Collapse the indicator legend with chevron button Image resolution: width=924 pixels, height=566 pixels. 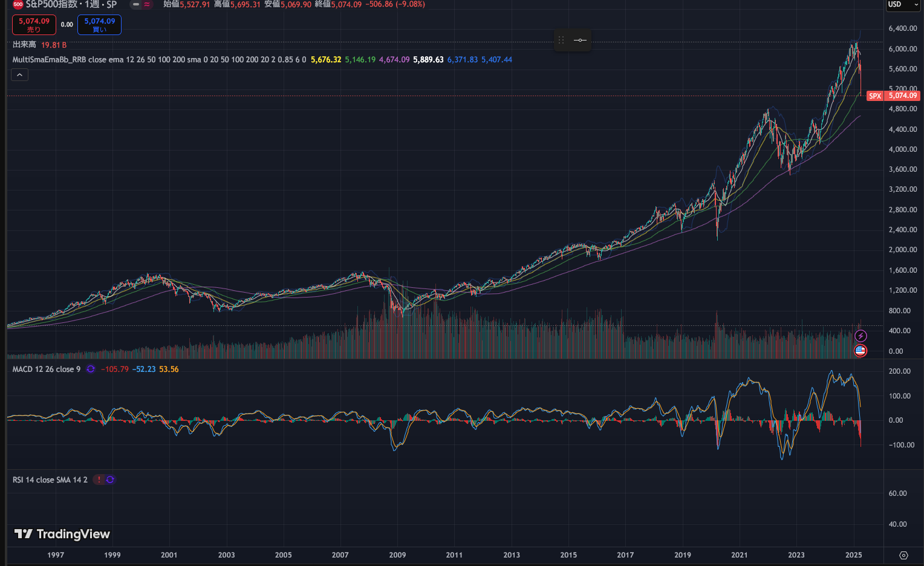pos(19,75)
